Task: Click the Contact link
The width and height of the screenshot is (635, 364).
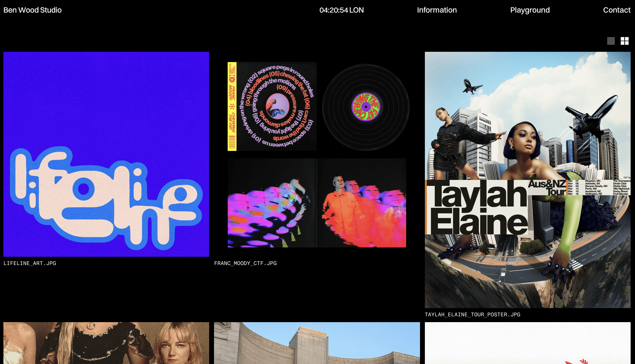Action: [617, 10]
